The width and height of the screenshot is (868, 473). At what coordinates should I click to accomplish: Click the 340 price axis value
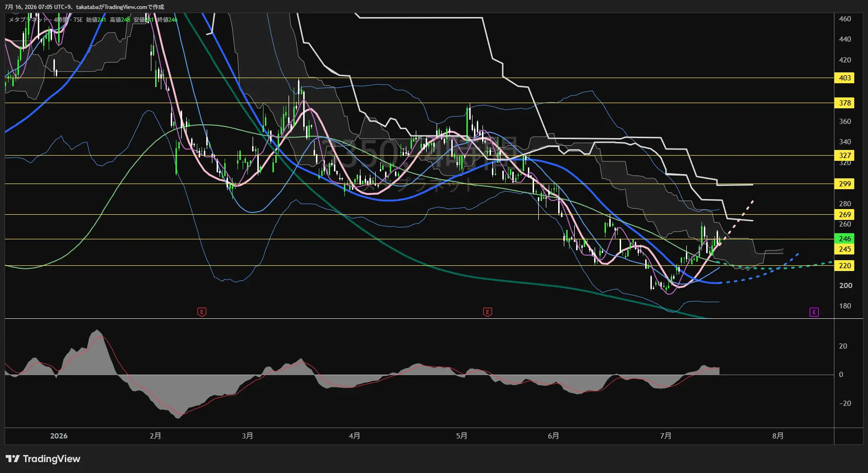(x=845, y=142)
